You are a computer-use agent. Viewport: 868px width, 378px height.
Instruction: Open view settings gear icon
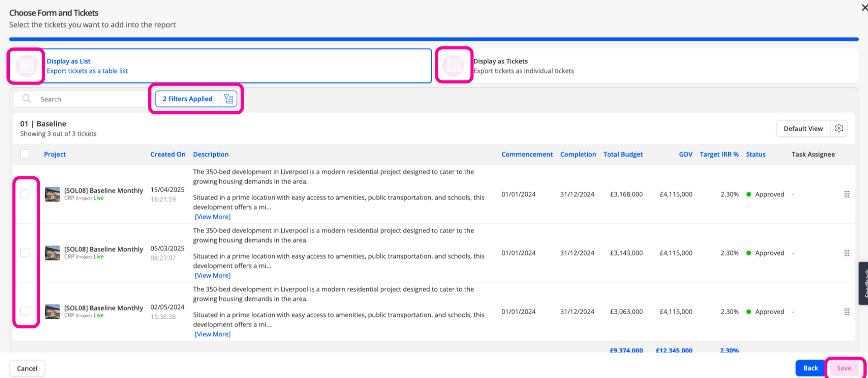coord(839,128)
